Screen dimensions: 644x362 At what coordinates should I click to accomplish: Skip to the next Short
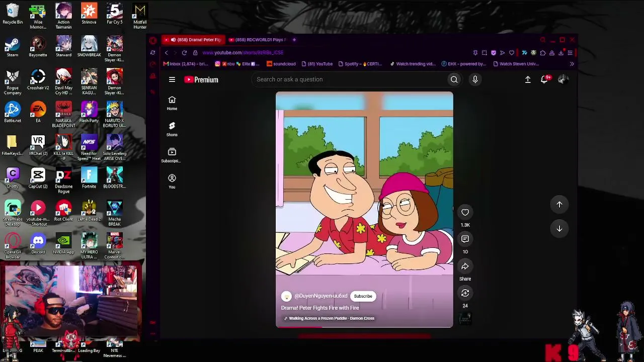tap(559, 229)
